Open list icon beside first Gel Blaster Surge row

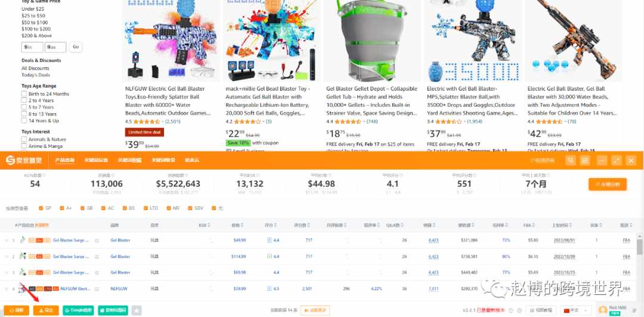pos(97,241)
